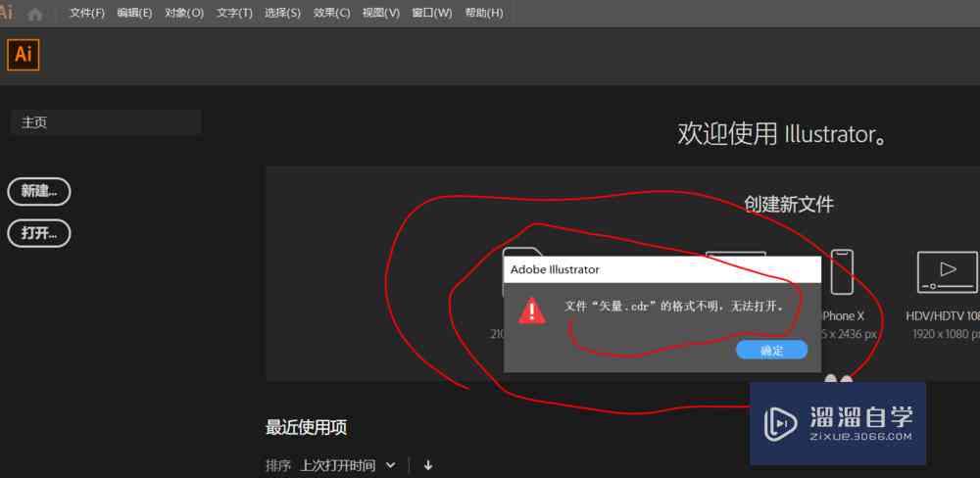Expand the 上次打开时间 sort dropdown
This screenshot has height=478, width=980.
(x=348, y=465)
